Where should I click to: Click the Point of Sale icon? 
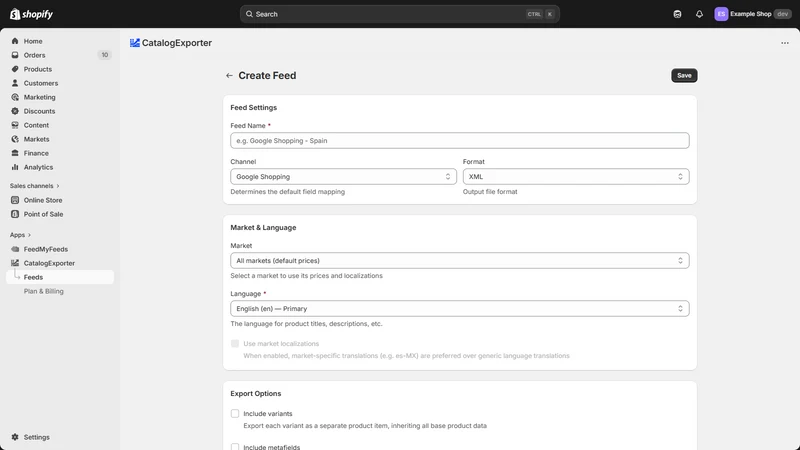click(x=15, y=214)
